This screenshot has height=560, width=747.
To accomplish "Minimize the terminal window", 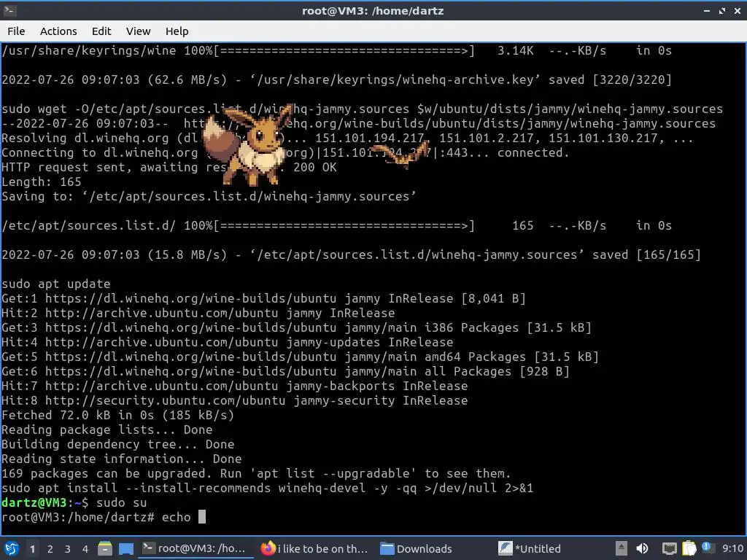I will click(x=707, y=10).
